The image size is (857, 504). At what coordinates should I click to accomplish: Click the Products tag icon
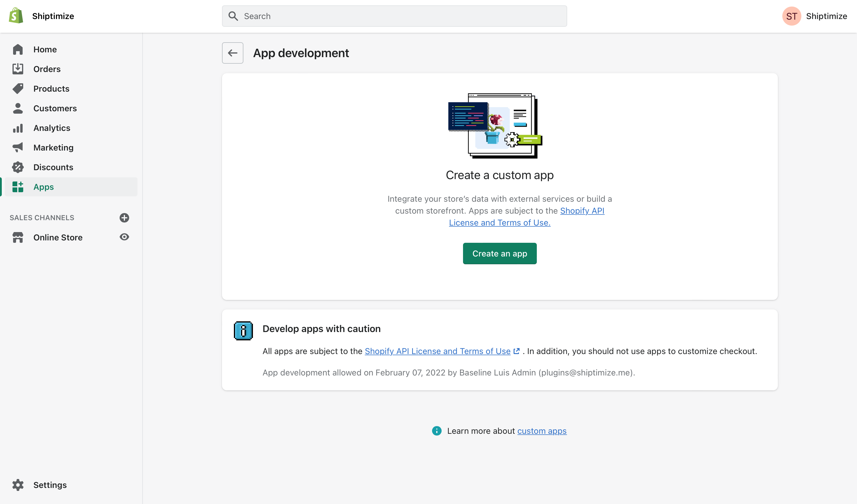point(18,89)
